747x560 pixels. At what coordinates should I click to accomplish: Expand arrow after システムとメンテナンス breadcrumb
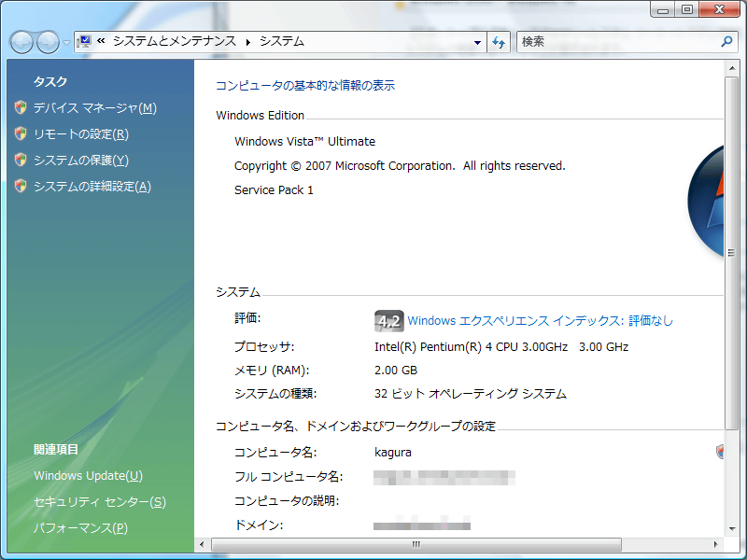click(x=247, y=42)
